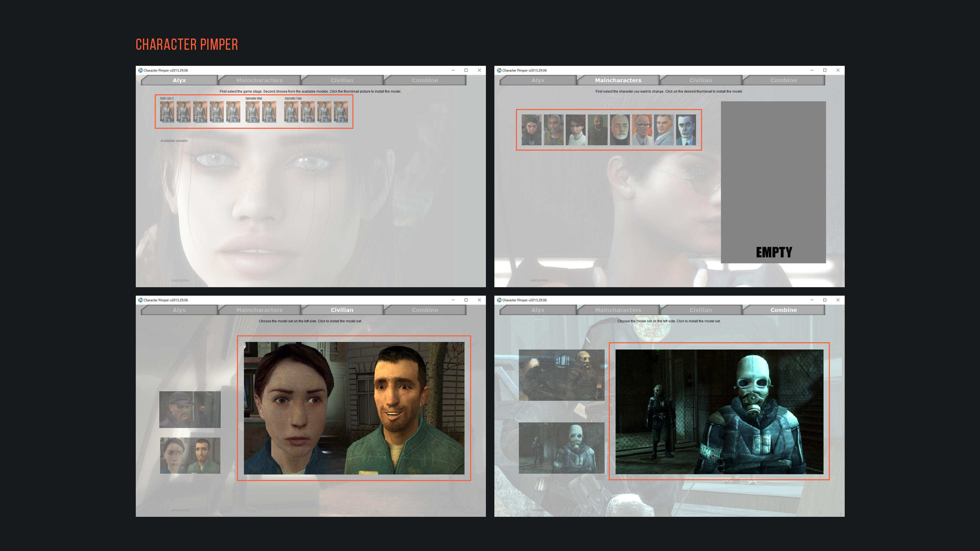
Task: Pick the bald man with glasses on orange background
Action: (642, 130)
